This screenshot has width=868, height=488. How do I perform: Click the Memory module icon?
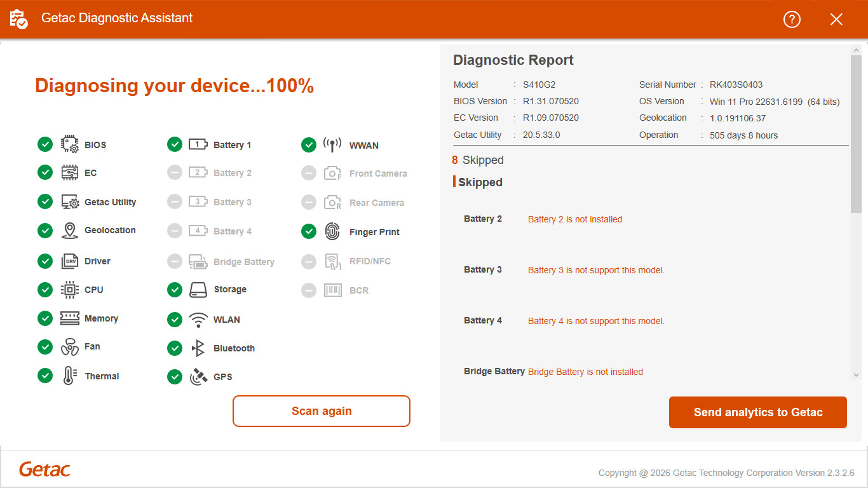pos(70,318)
